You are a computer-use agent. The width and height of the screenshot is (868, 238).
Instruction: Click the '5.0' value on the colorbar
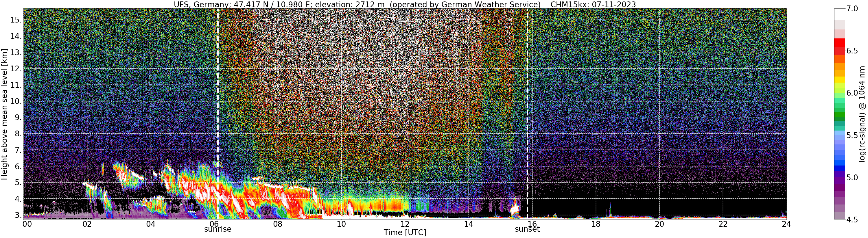click(x=852, y=177)
